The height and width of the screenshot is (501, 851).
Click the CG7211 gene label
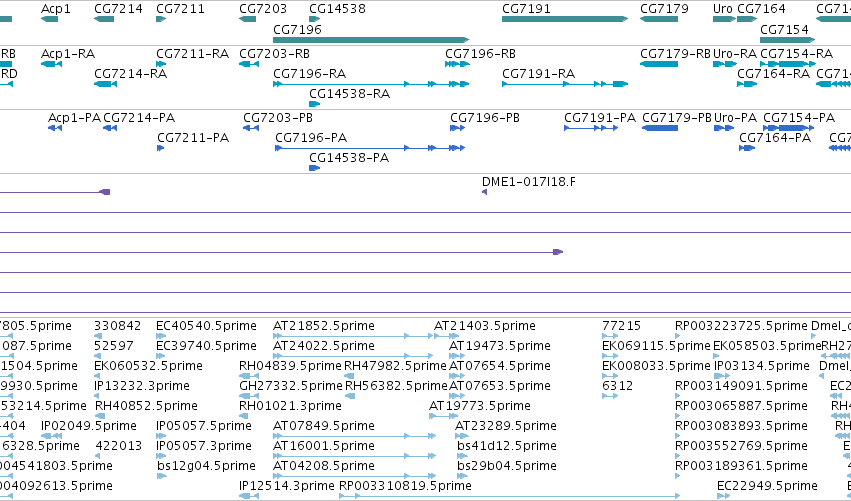tap(180, 9)
